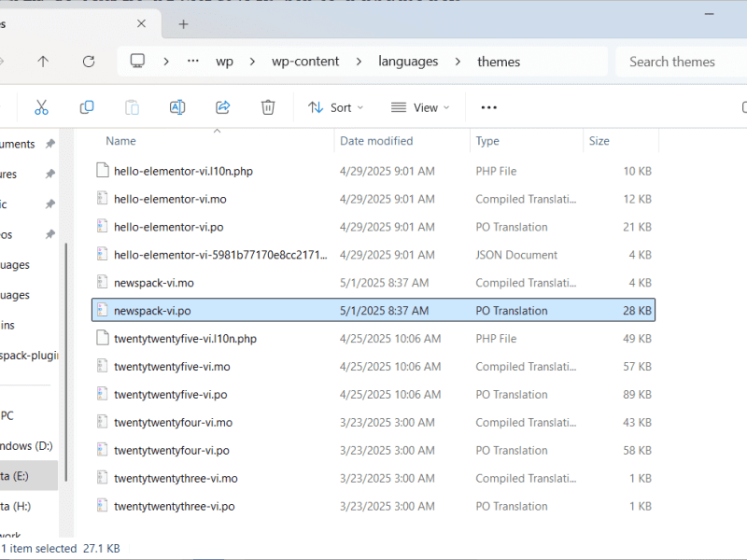This screenshot has height=560, width=747.
Task: Click file icon of hello-elementor-vi.l10n.php
Action: coord(102,170)
